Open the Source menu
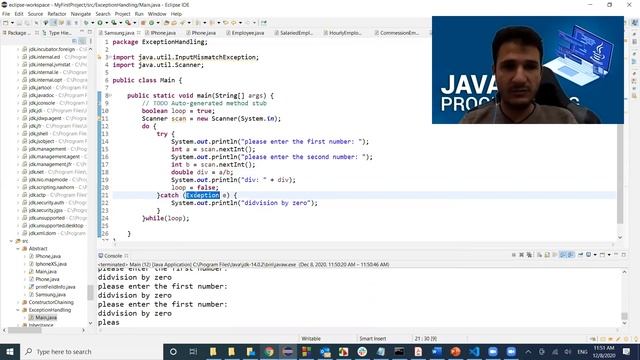 point(35,14)
